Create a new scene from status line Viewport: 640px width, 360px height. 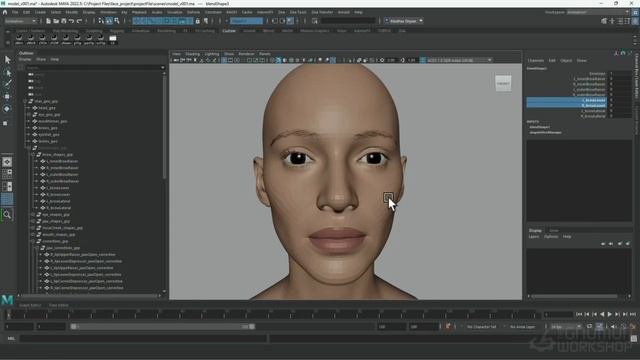48,21
